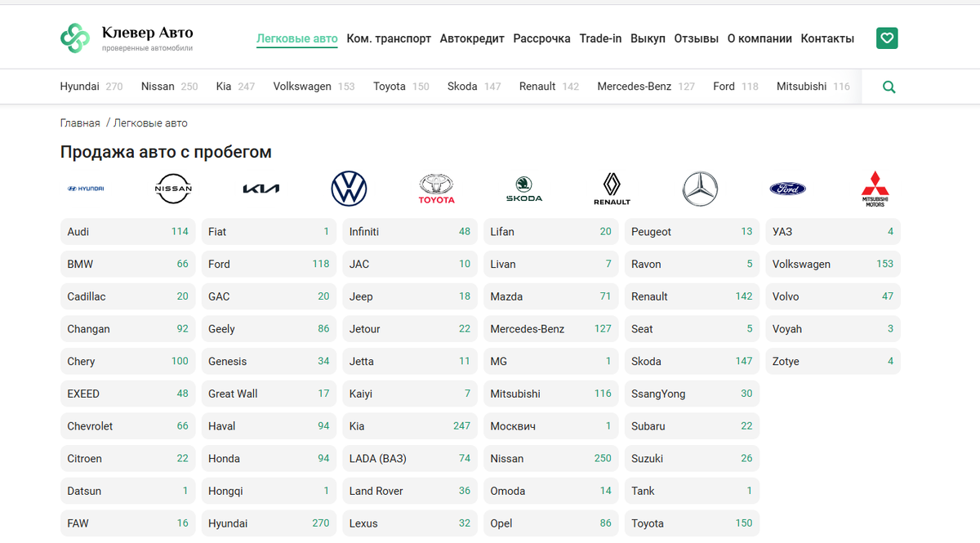Choose the Audi 114 brand tile
980x543 pixels.
pyautogui.click(x=128, y=232)
